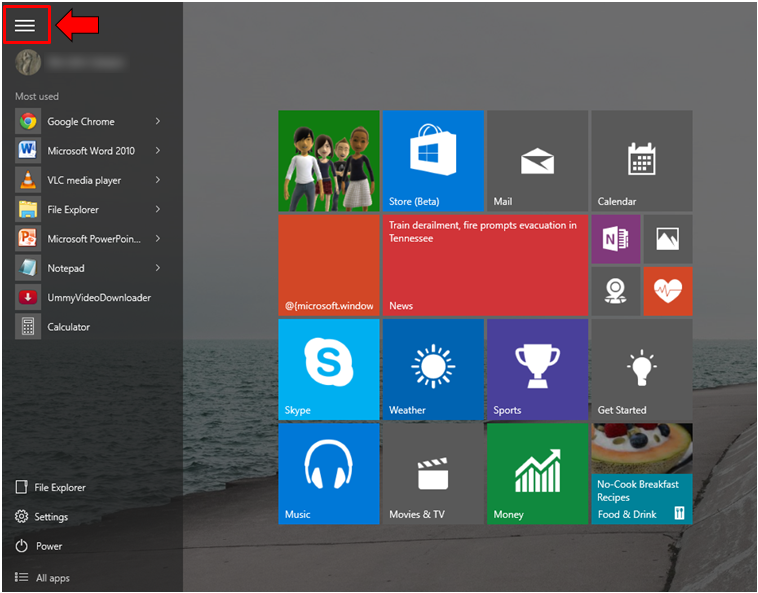The height and width of the screenshot is (593, 758).
Task: Open the Get Started tile
Action: coord(642,370)
